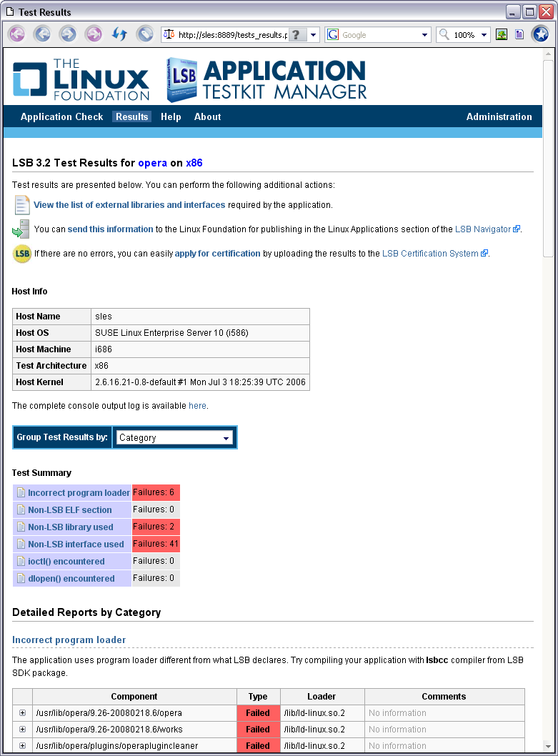Click the zoom magnifier icon
558x756 pixels.
(x=444, y=34)
